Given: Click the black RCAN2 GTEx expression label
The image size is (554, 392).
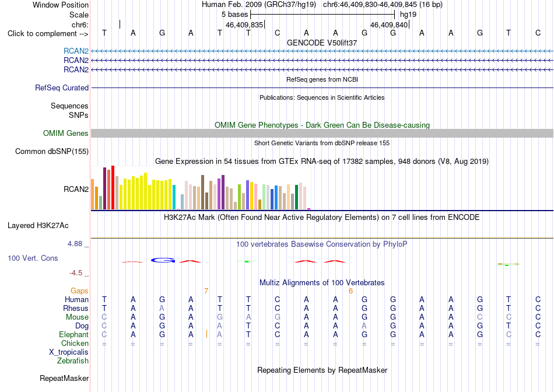Looking at the screenshot, I should (x=76, y=189).
